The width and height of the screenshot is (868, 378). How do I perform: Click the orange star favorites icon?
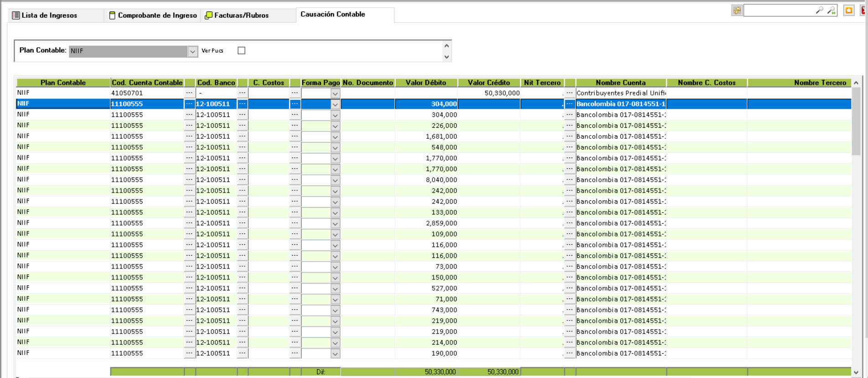pos(848,10)
